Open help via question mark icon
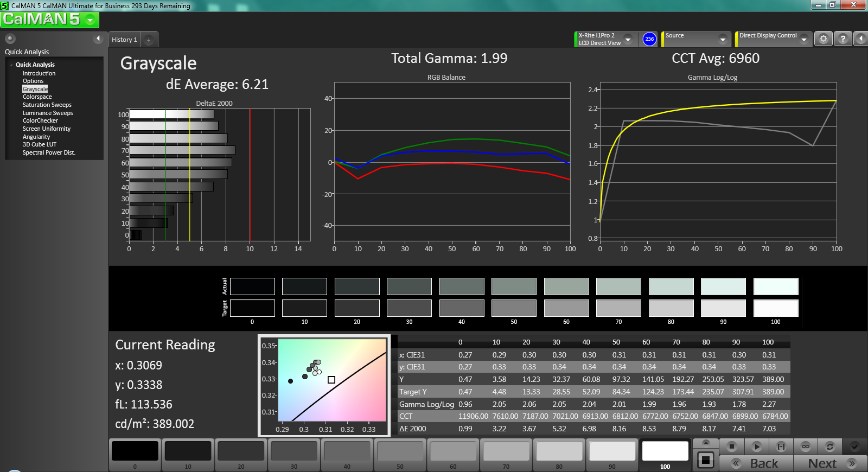Screen dimensions: 868x472 842,39
